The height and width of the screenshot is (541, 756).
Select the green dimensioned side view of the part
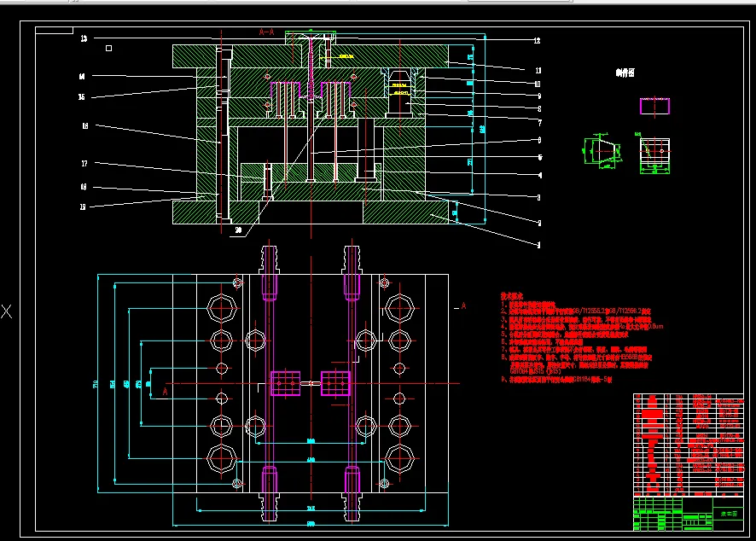[x=602, y=151]
